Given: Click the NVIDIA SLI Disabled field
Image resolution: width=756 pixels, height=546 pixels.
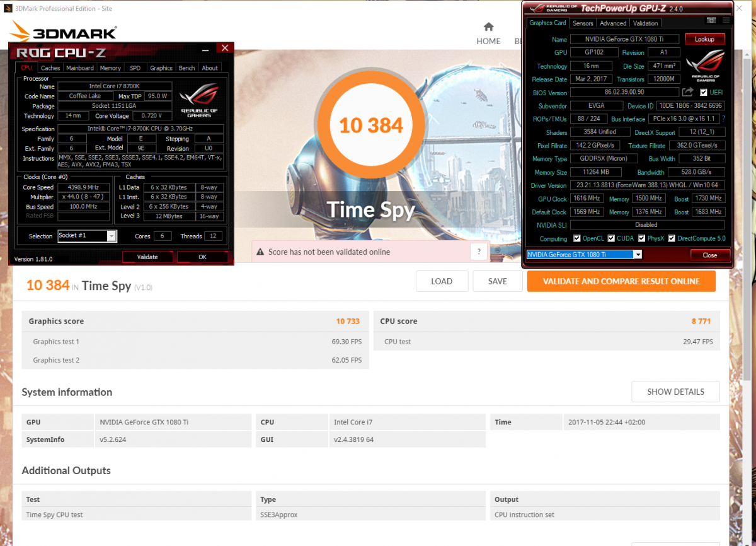Looking at the screenshot, I should pyautogui.click(x=647, y=225).
